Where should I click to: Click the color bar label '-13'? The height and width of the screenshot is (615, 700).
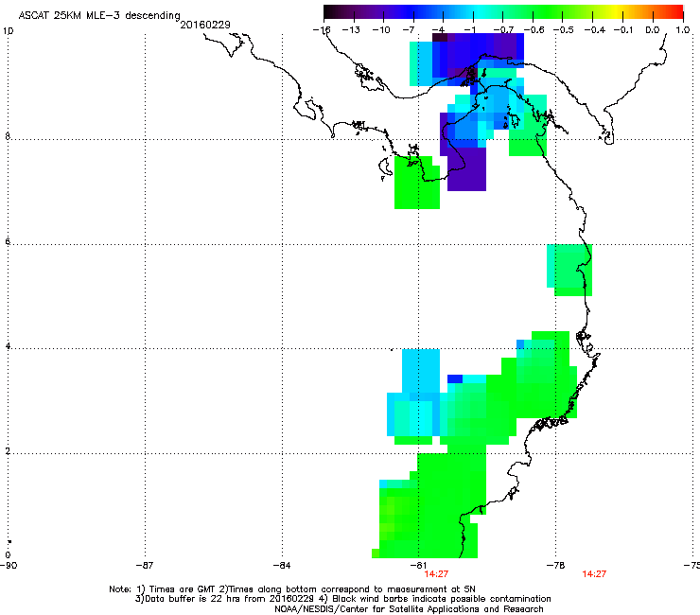point(351,30)
